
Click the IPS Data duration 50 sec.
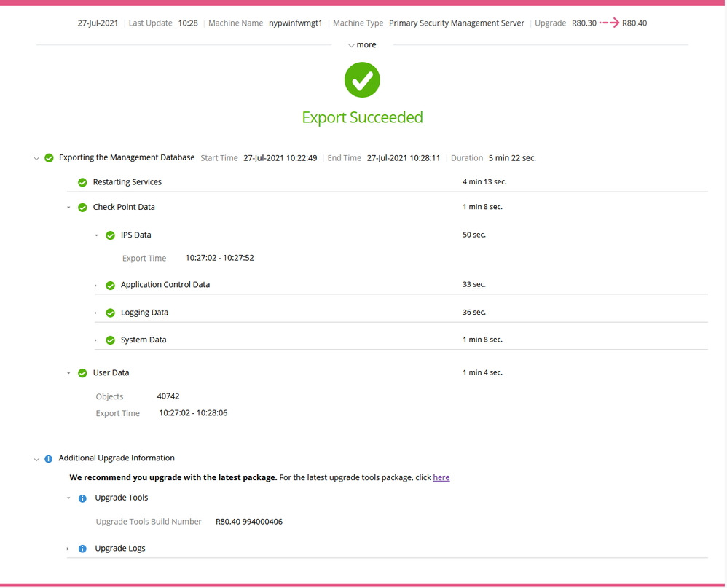[473, 235]
